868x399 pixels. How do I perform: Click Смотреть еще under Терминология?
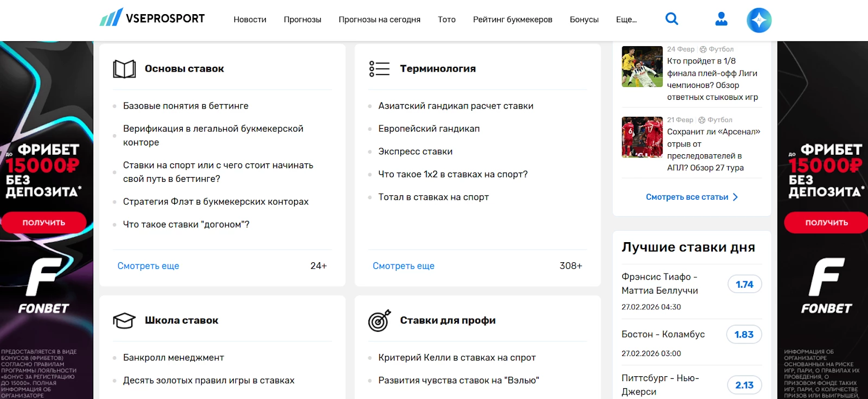coord(404,266)
